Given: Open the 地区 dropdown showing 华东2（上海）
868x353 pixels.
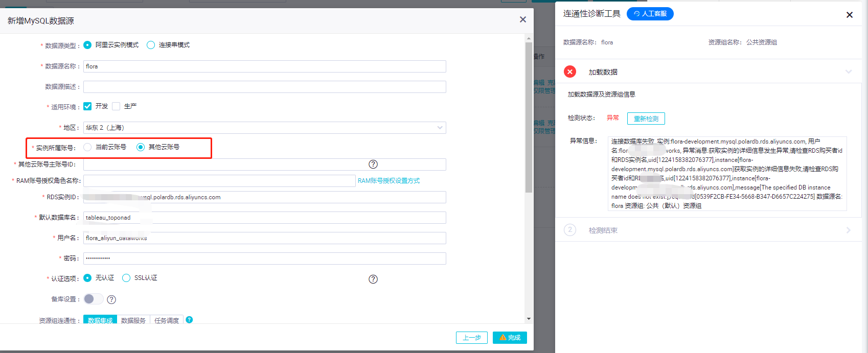Looking at the screenshot, I should pos(265,128).
